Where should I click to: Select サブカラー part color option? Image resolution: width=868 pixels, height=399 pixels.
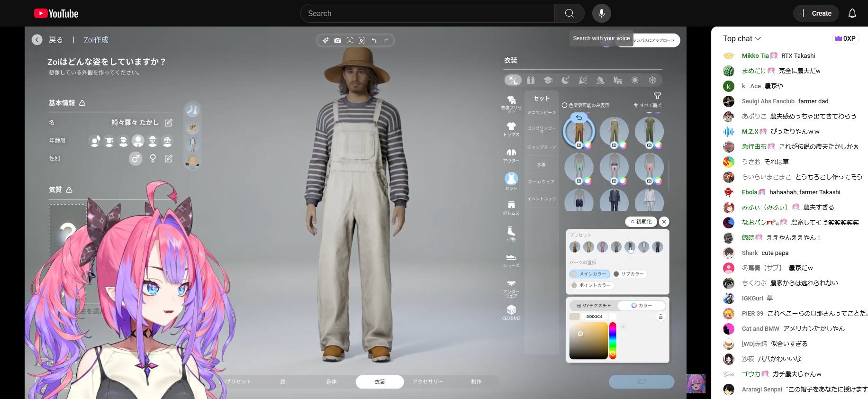click(x=629, y=274)
